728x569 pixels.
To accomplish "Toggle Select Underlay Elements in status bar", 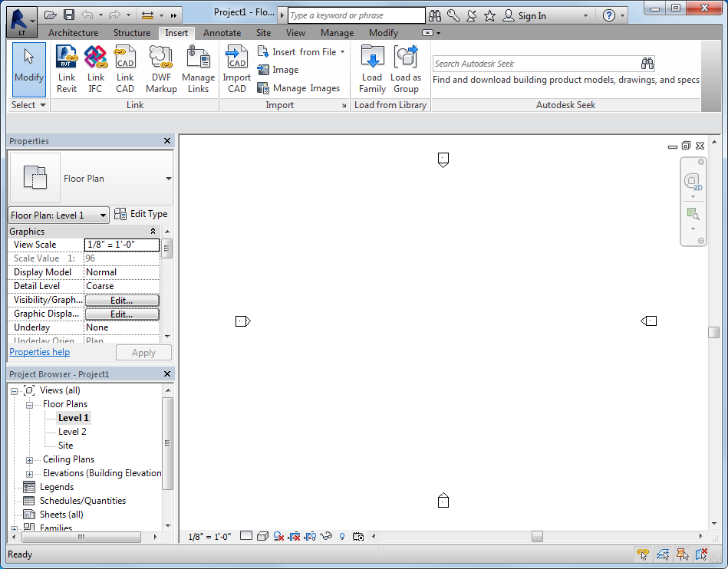I will 663,554.
